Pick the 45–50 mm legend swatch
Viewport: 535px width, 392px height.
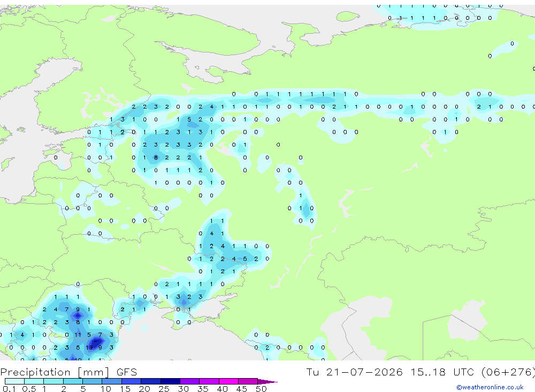[248, 381]
